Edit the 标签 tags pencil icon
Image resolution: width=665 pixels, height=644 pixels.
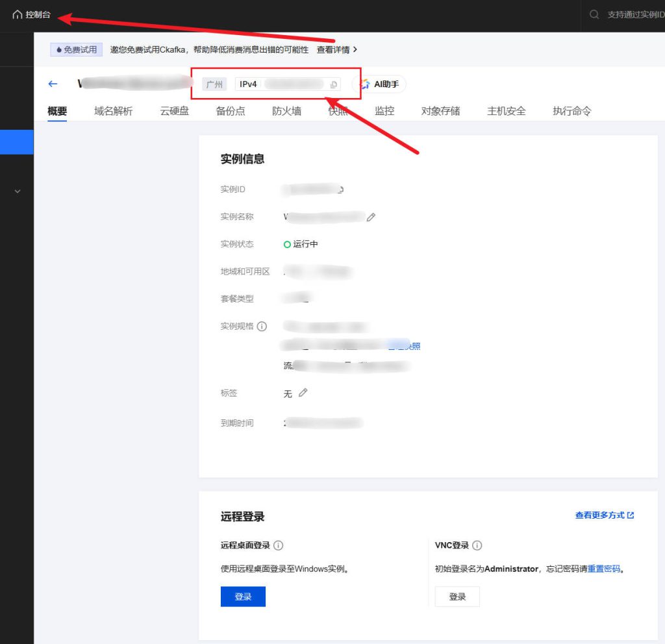(x=303, y=393)
